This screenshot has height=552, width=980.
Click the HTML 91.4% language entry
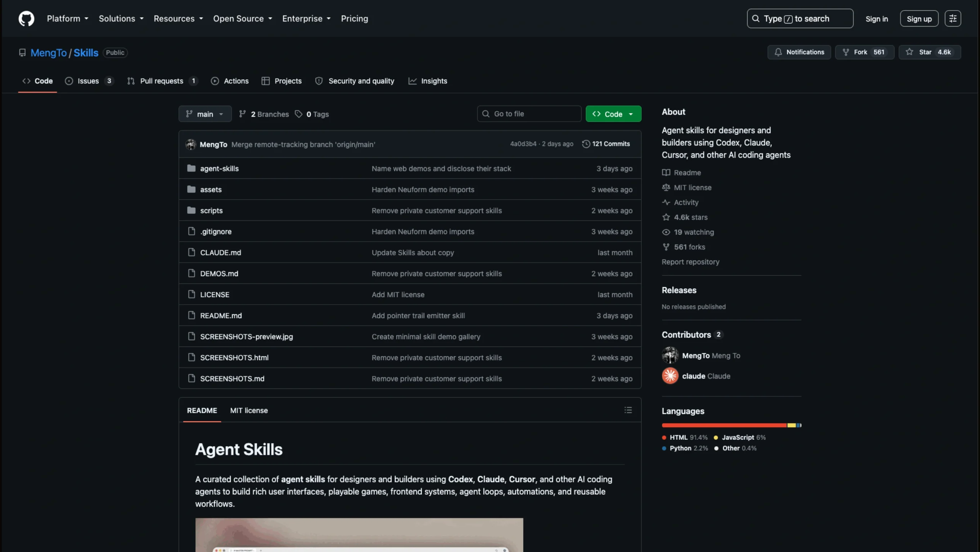[685, 437]
